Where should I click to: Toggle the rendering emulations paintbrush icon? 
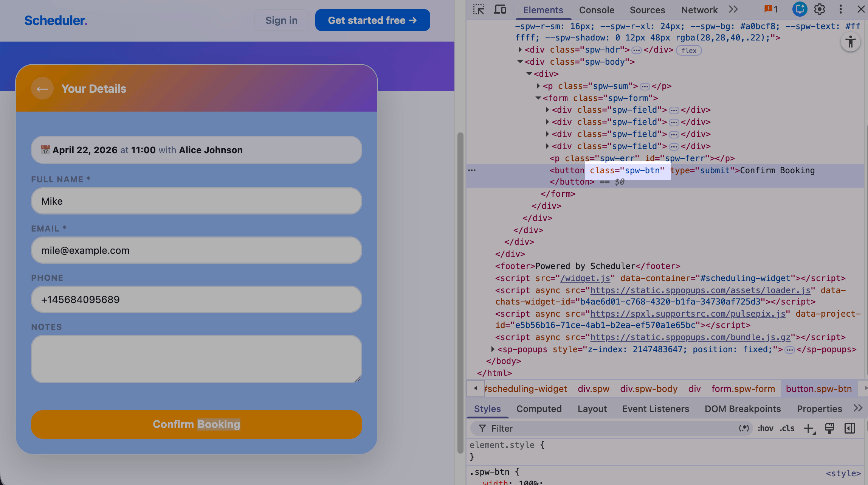(829, 429)
